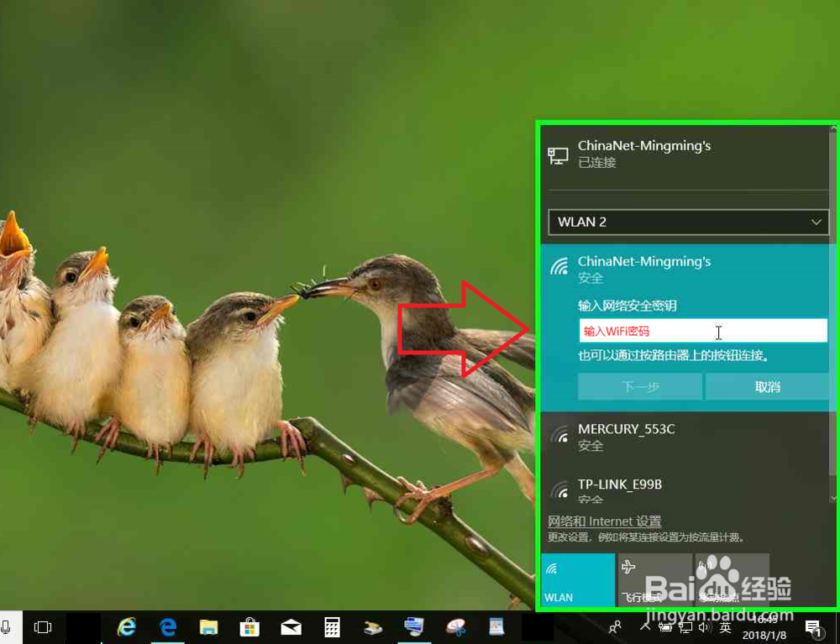Toggle the WLAN quick action tile

(578, 579)
